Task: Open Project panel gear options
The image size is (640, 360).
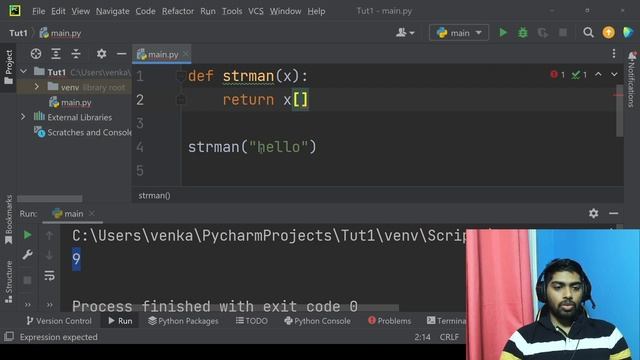Action: click(101, 53)
